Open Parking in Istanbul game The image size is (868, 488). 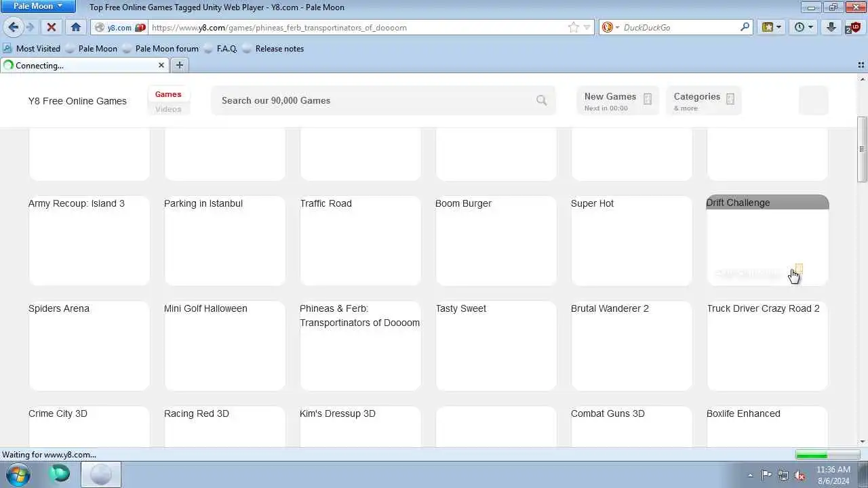tap(224, 241)
